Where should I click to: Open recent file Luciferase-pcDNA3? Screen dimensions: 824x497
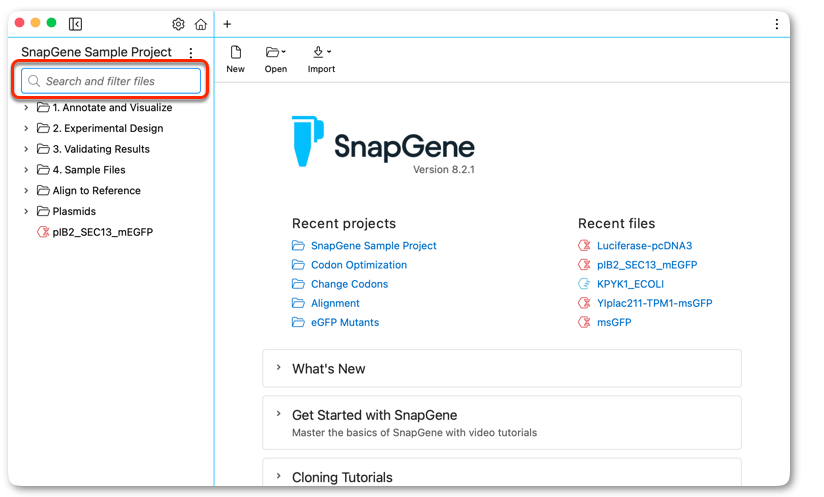644,245
